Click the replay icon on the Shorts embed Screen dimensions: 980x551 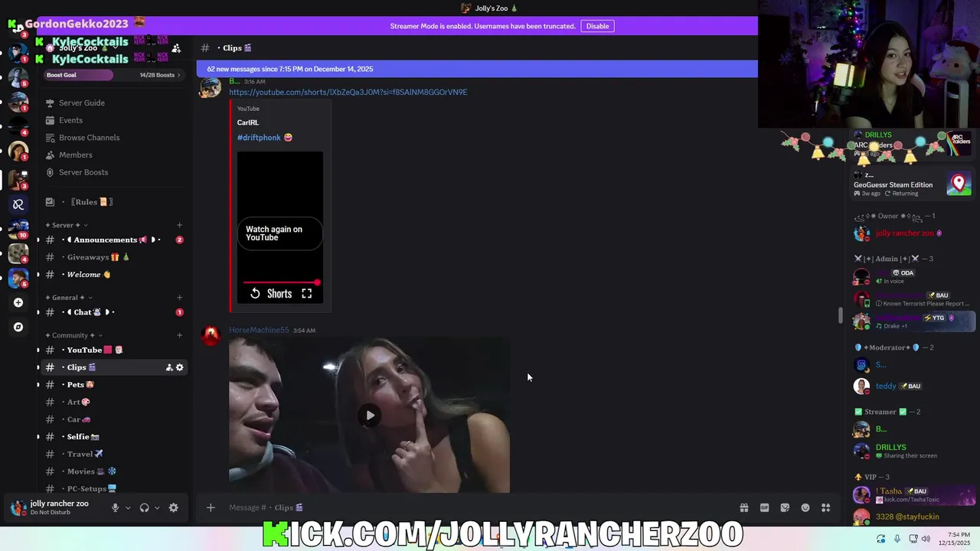pos(255,294)
